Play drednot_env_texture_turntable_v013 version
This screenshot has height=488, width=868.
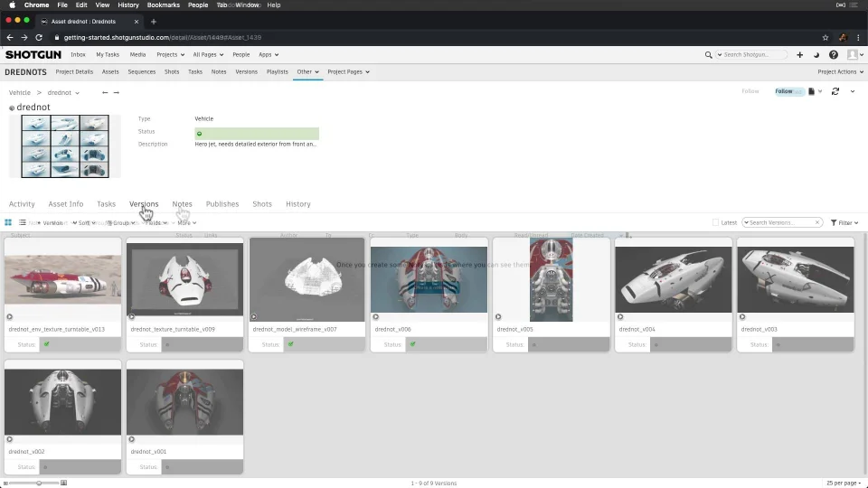click(x=9, y=316)
